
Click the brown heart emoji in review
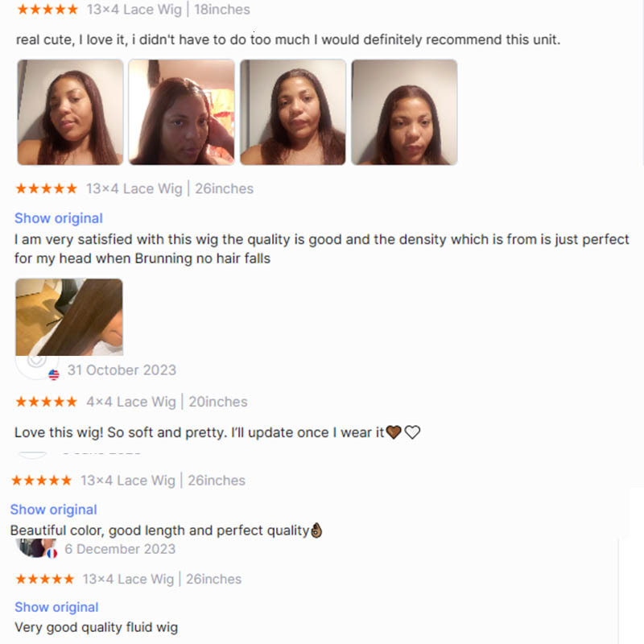coord(394,432)
